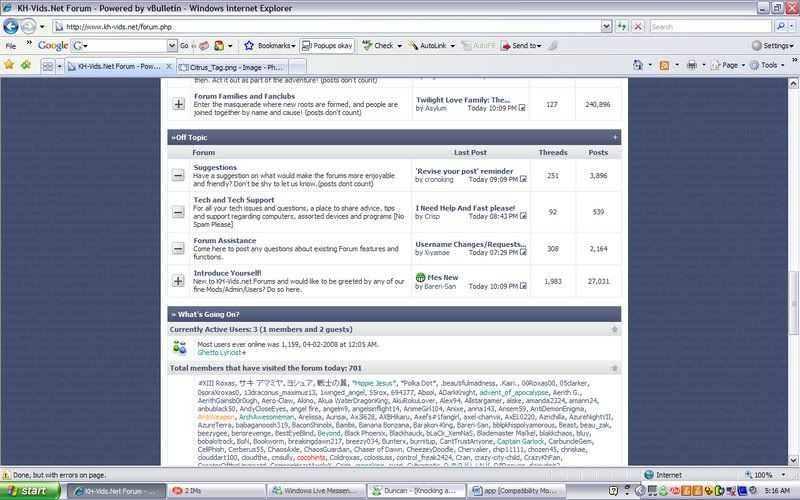The height and width of the screenshot is (500, 800).
Task: Click the Print icon
Action: (692, 65)
